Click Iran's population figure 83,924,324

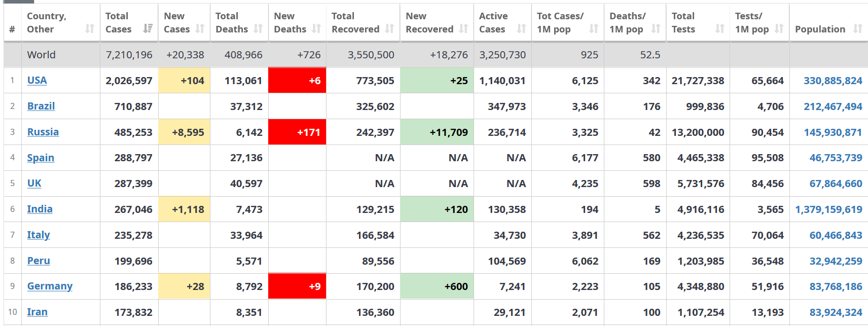click(836, 312)
